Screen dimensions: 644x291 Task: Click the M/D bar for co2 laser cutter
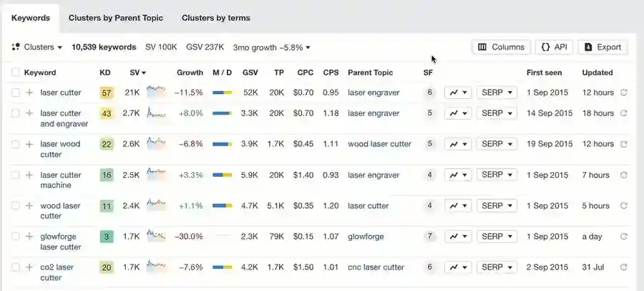223,267
